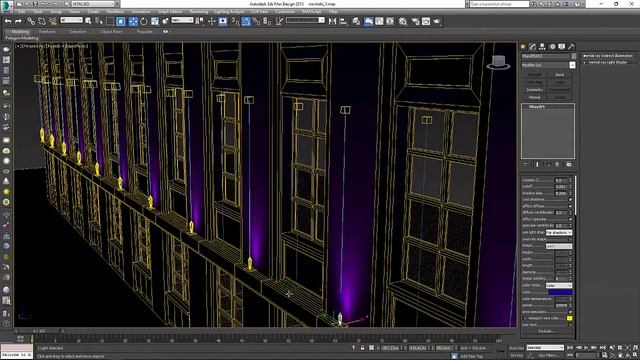The image size is (640, 360).
Task: Click the Exclude button
Action: pos(546,331)
